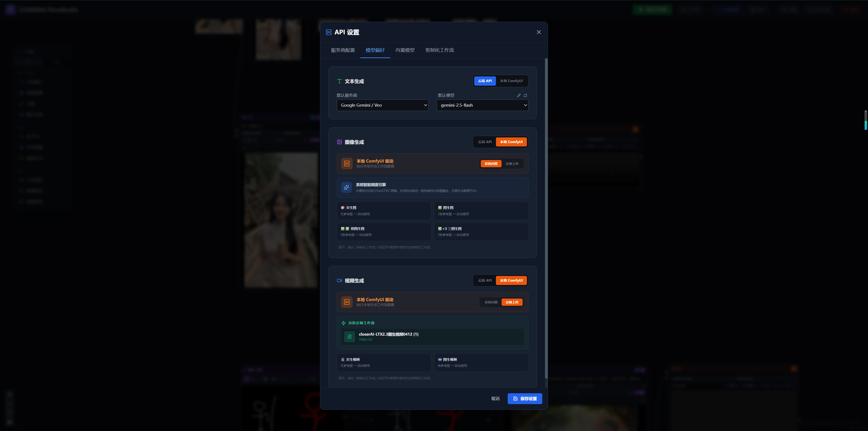Image resolution: width=868 pixels, height=431 pixels.
Task: Click the API 设置 dialog header icon
Action: (x=328, y=32)
